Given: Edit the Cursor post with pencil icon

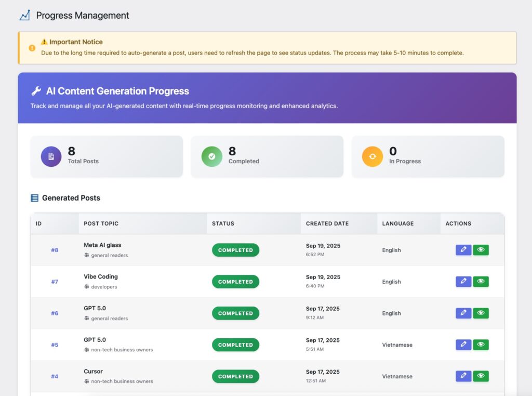Looking at the screenshot, I should [x=463, y=376].
